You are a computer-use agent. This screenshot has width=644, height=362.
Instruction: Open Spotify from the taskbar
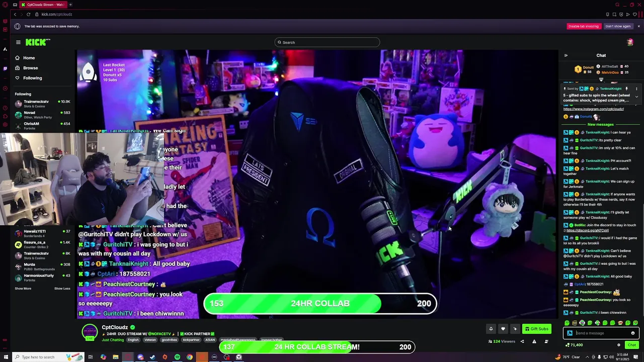[177, 357]
